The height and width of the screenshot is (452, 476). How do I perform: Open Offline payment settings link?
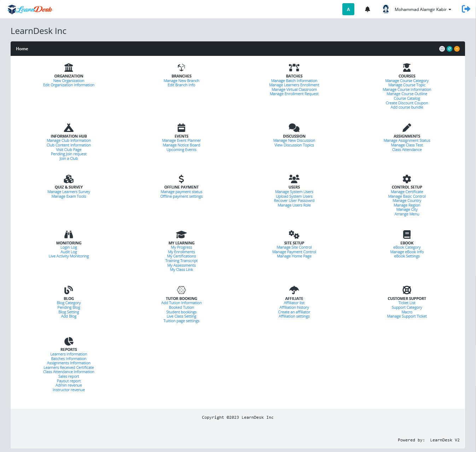(181, 196)
